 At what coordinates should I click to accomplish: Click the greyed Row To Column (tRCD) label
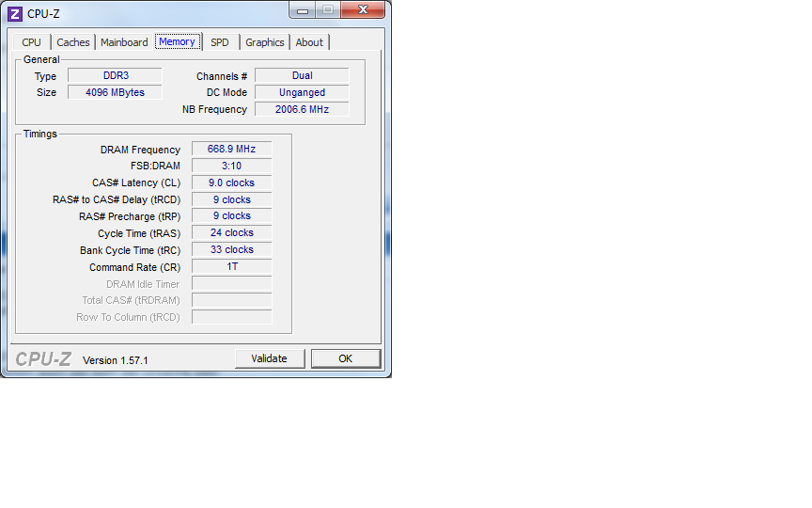pos(128,317)
